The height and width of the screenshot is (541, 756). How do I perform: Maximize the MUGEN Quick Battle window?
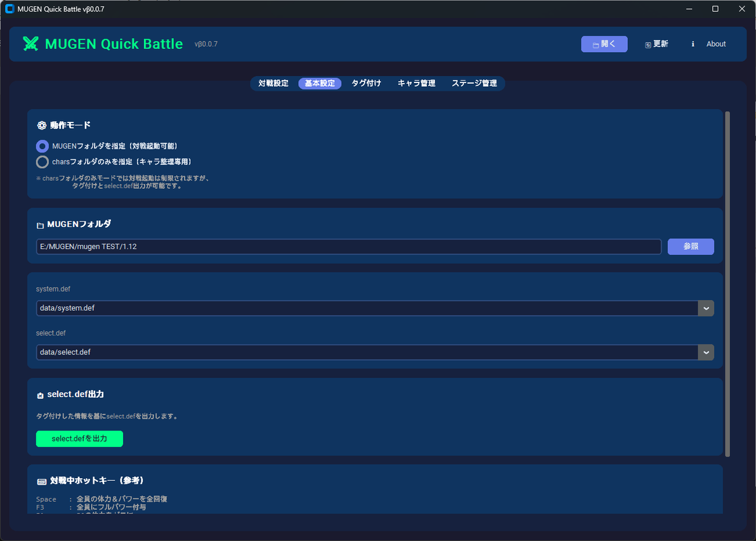tap(715, 9)
